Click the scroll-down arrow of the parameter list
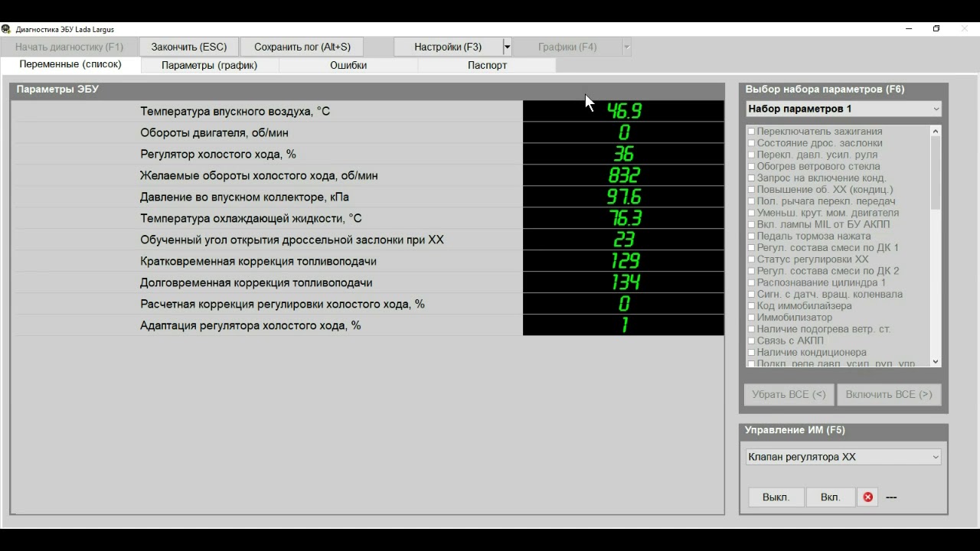The height and width of the screenshot is (551, 980). tap(936, 361)
